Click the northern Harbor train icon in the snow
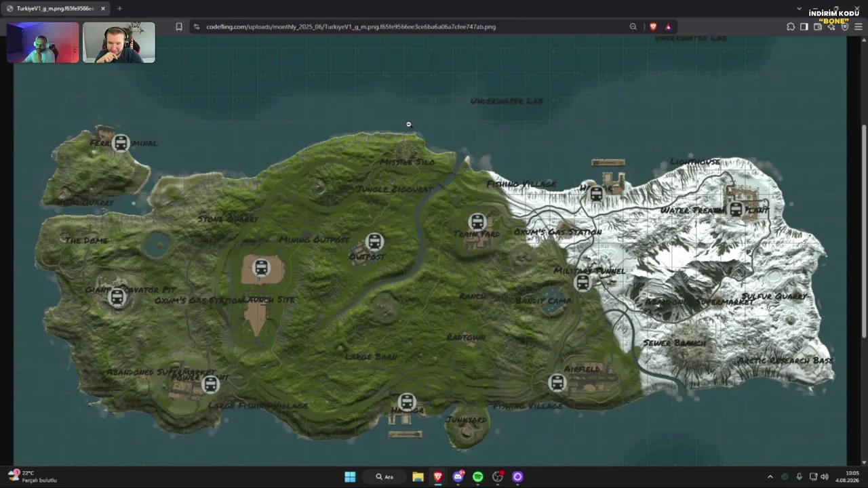 (596, 194)
